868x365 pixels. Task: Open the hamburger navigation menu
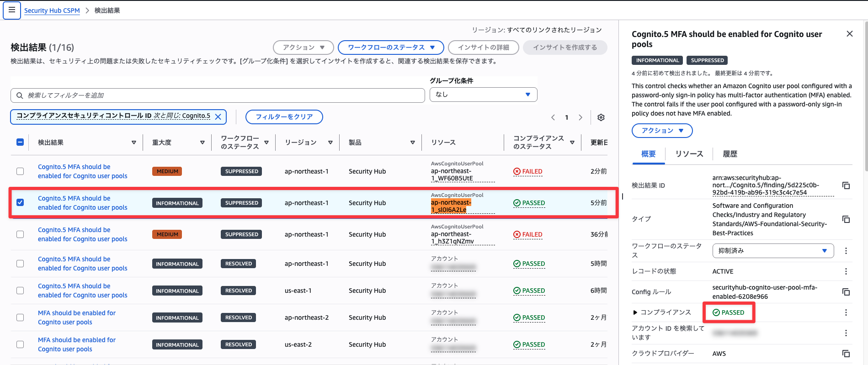click(x=12, y=10)
